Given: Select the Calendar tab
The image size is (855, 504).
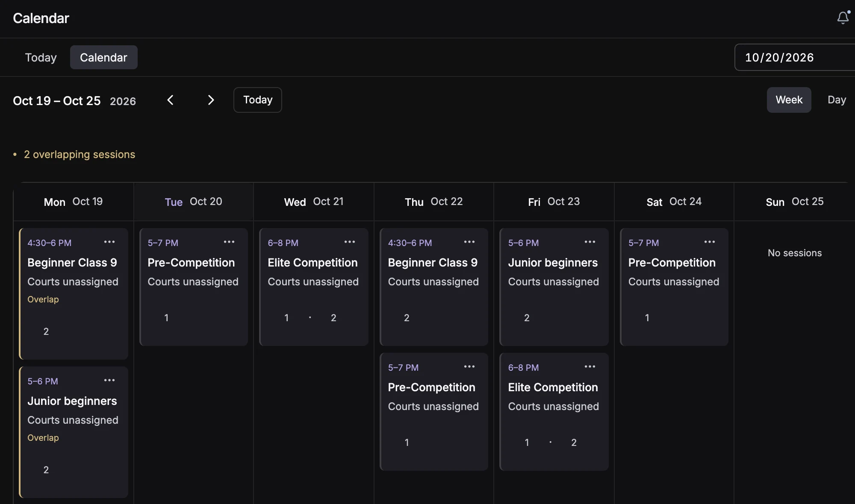Looking at the screenshot, I should click(x=103, y=57).
